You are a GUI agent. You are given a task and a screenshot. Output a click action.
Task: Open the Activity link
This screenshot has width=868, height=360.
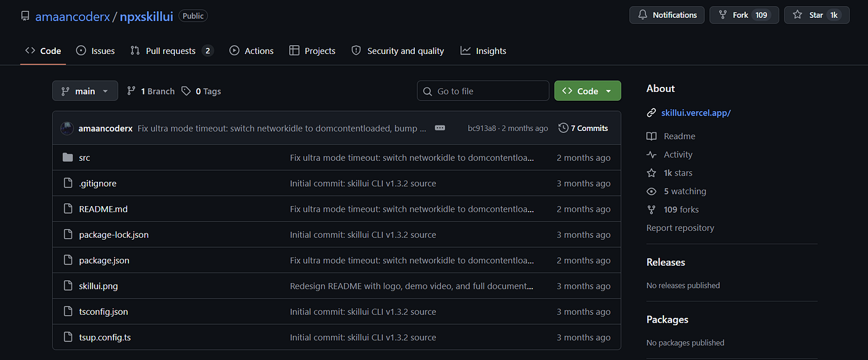[x=678, y=155]
